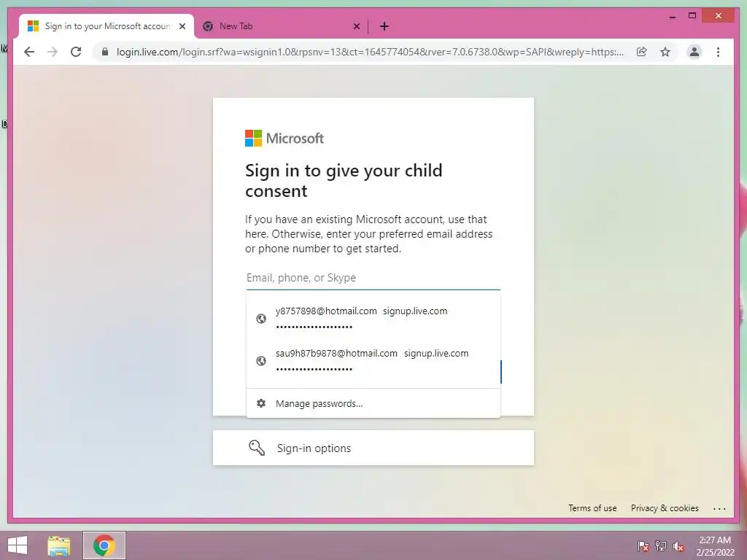Maximize the Chrome window
The width and height of the screenshot is (747, 560).
click(x=692, y=16)
